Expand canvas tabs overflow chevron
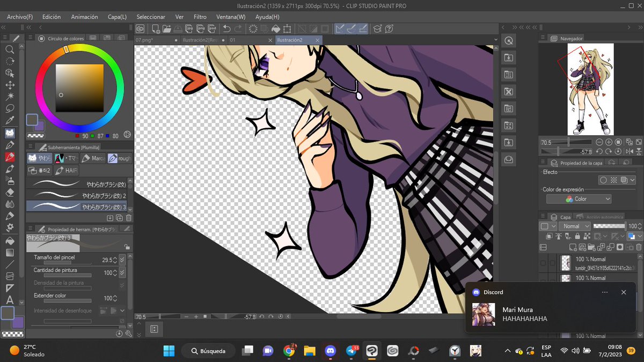644x362 pixels. [496, 40]
